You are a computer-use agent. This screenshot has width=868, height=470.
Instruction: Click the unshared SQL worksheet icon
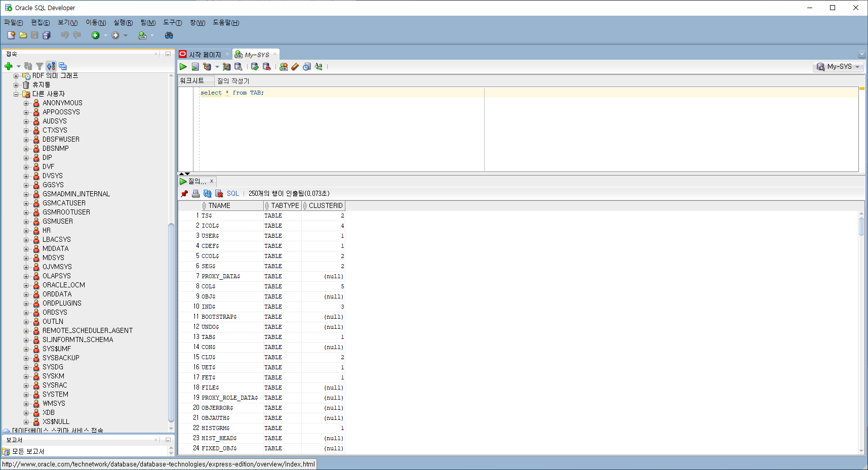pos(284,67)
